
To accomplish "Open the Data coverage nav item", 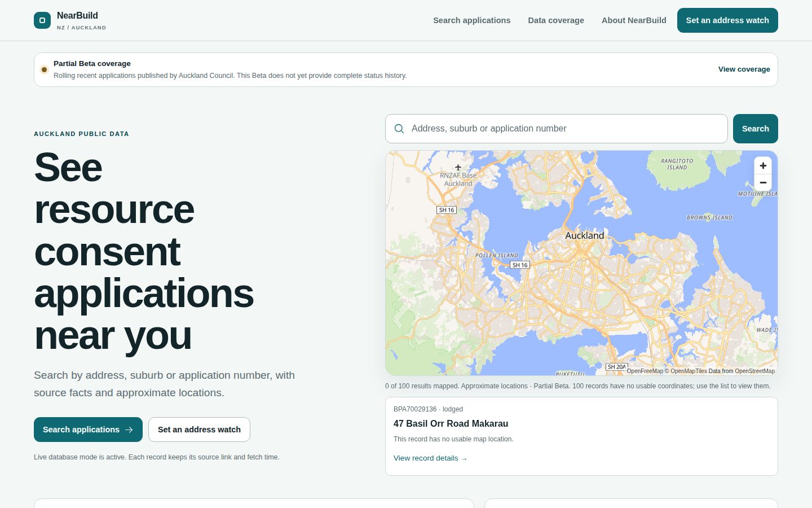I will [556, 20].
